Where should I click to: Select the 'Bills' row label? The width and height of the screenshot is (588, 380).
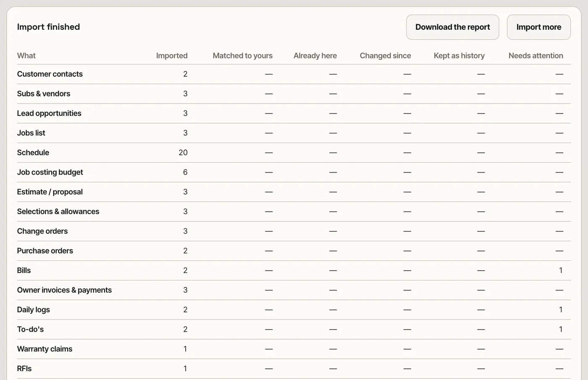tap(24, 270)
